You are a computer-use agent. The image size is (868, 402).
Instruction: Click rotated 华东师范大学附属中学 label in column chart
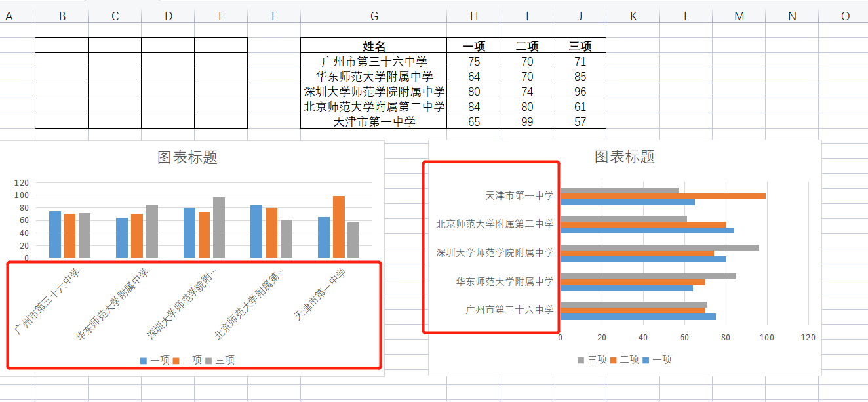coord(111,304)
